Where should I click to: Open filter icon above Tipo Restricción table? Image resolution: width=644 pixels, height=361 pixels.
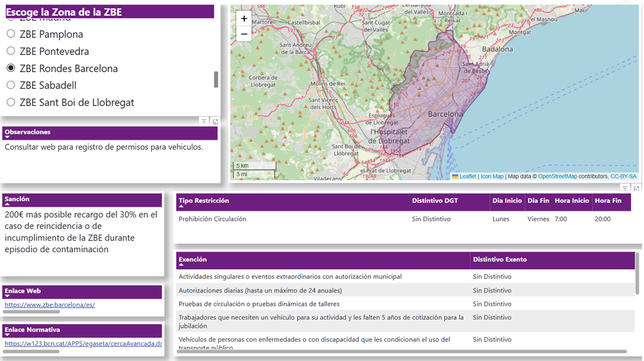click(x=625, y=188)
